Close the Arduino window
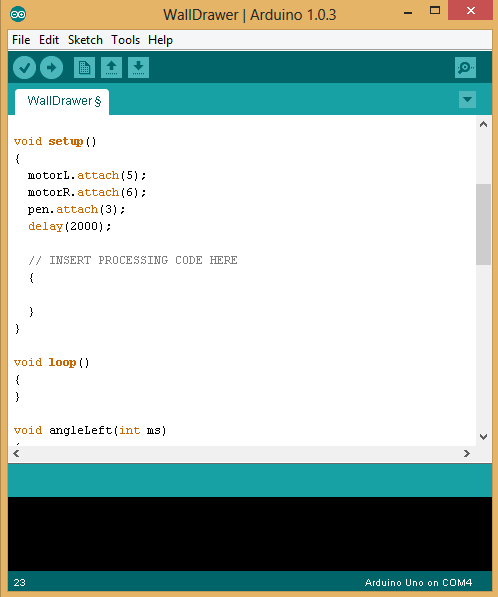The height and width of the screenshot is (597, 498). tap(471, 11)
